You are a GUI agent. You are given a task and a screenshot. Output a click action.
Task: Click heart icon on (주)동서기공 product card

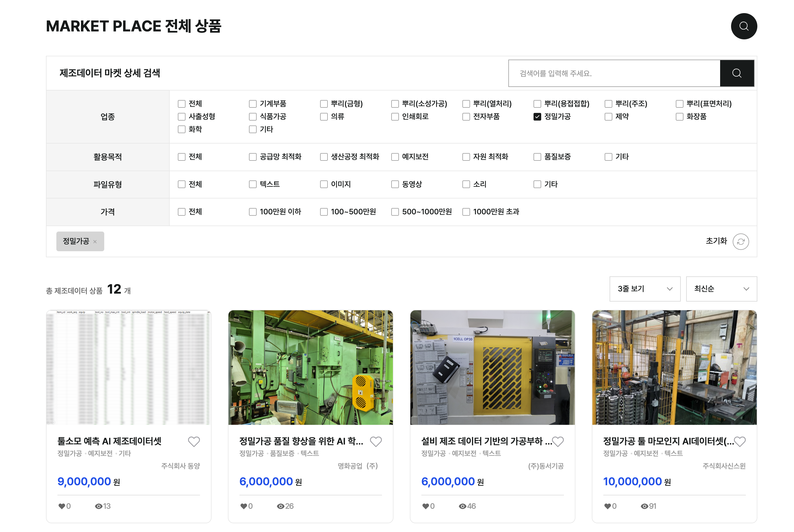[x=558, y=442]
